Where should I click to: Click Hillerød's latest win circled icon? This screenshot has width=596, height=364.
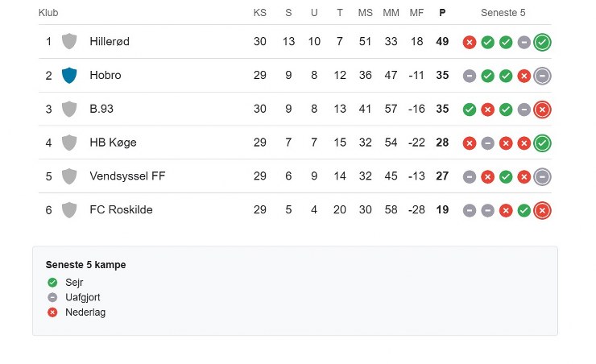click(542, 42)
